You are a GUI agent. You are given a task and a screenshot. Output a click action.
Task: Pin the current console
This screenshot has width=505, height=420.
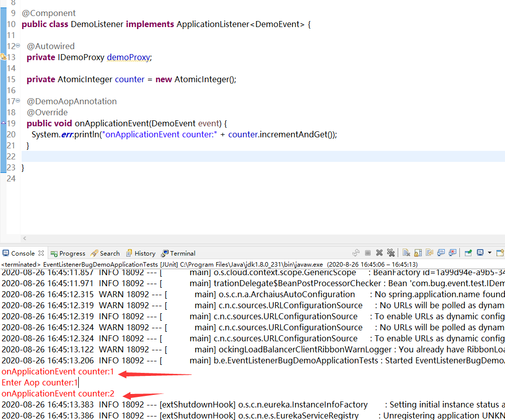coord(468,253)
